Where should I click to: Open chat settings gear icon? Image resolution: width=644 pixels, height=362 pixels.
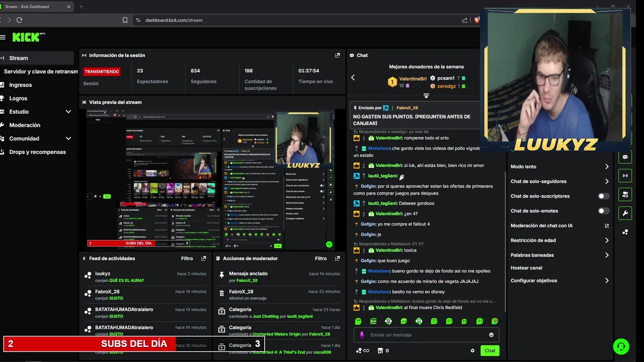tap(472, 350)
